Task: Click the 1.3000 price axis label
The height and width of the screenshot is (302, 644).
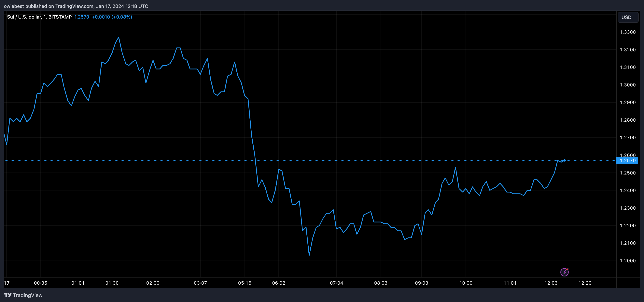Action: point(627,85)
